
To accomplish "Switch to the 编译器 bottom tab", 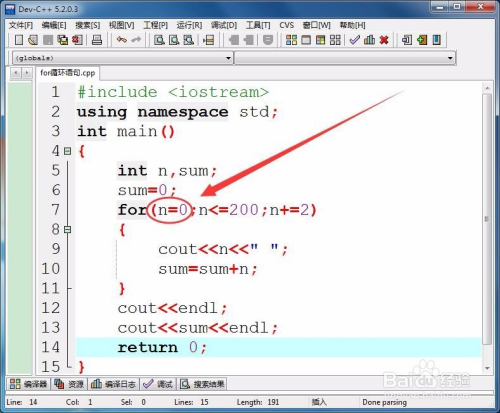I will coord(29,384).
